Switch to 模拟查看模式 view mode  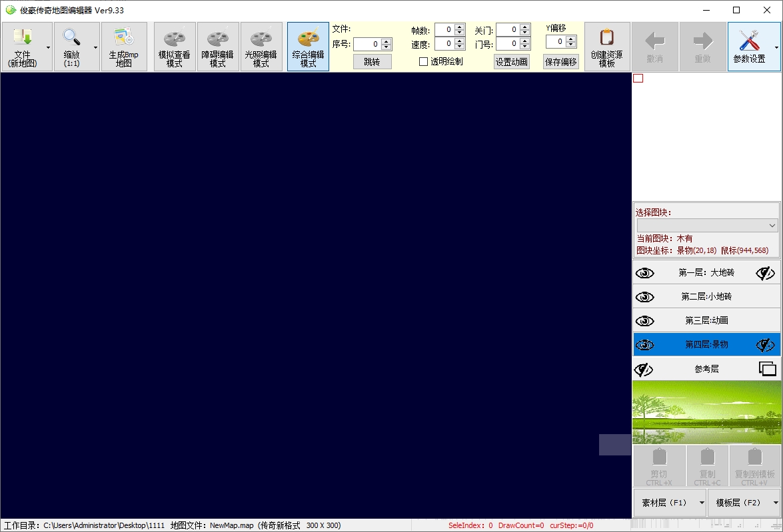point(175,47)
